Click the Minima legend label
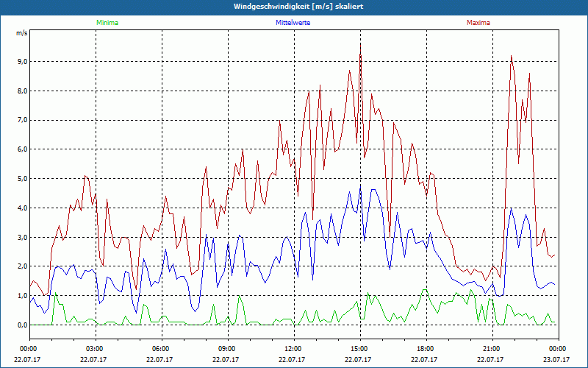The width and height of the screenshot is (588, 368). (107, 23)
